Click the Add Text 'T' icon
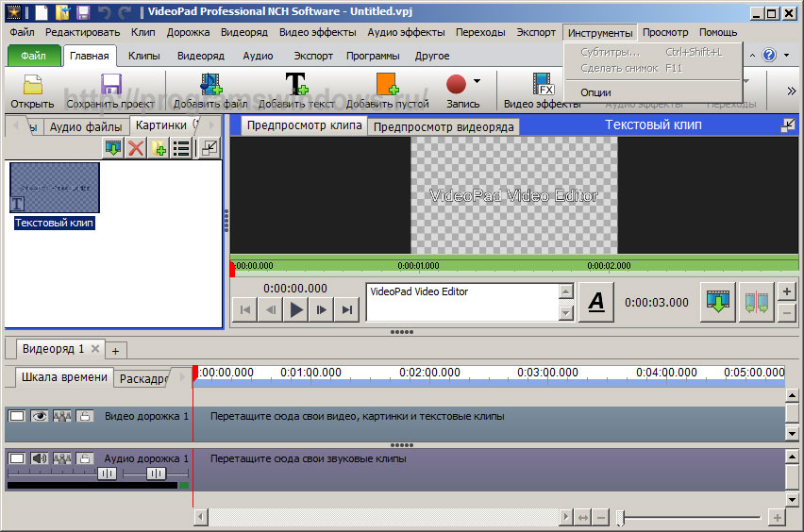The image size is (804, 532). 295,86
